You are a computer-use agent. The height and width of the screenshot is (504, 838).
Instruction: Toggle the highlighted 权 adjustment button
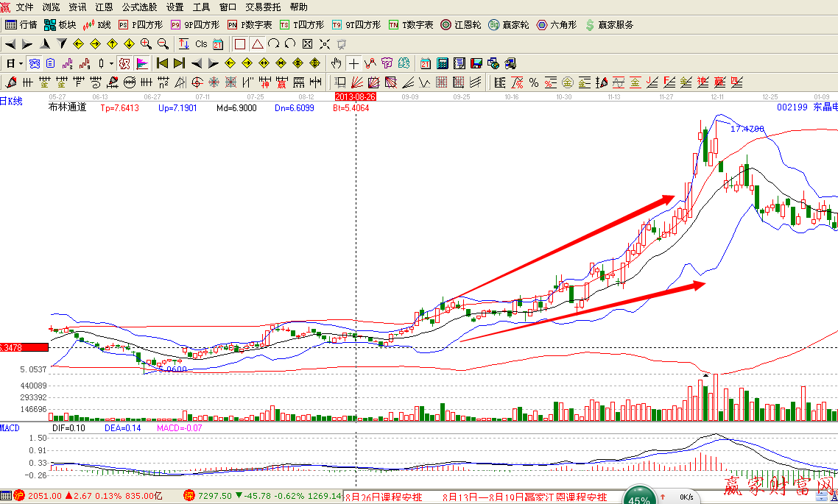pos(124,63)
